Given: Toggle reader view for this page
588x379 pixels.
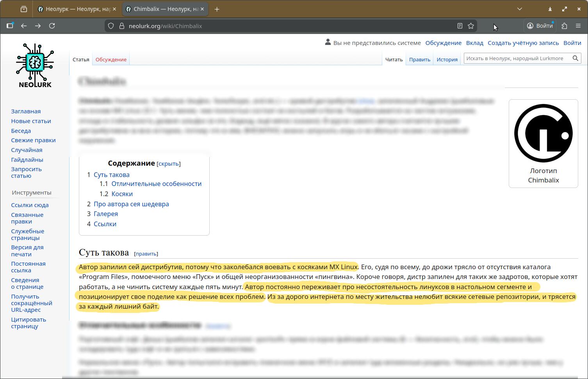Looking at the screenshot, I should click(460, 26).
